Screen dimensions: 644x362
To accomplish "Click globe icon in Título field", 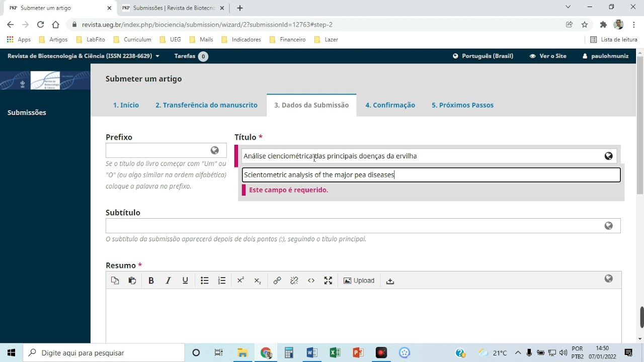I will 609,156.
